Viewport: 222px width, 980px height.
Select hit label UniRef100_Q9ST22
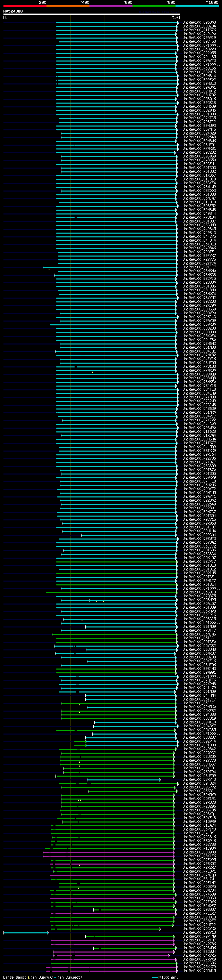[x=199, y=122]
